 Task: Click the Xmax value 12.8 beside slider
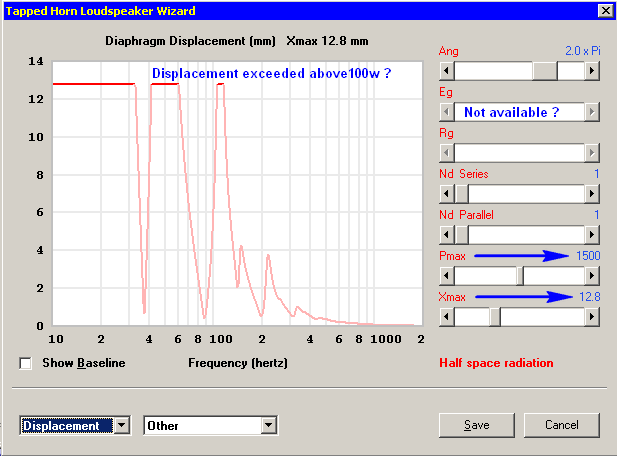[x=589, y=297]
